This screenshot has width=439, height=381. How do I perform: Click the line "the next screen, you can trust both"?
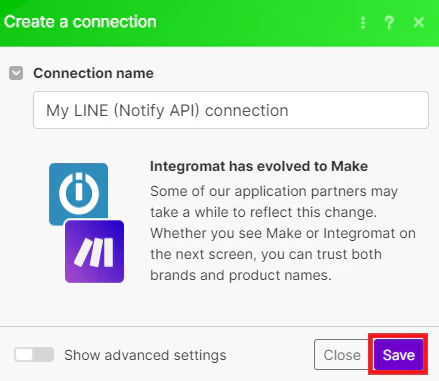coord(266,254)
